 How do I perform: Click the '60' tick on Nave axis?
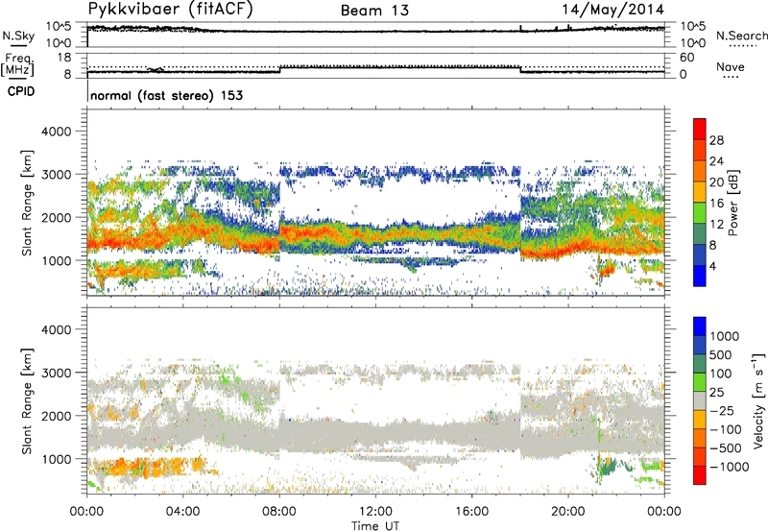click(686, 58)
